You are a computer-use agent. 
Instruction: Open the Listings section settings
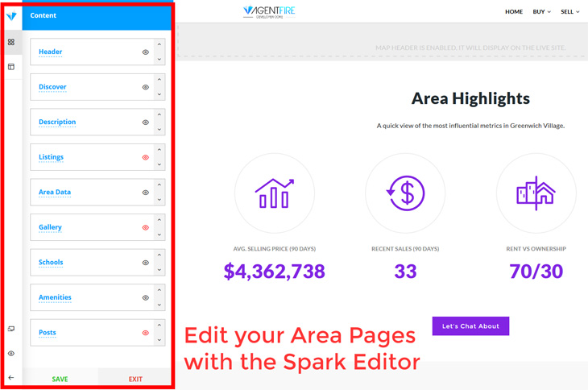point(51,157)
